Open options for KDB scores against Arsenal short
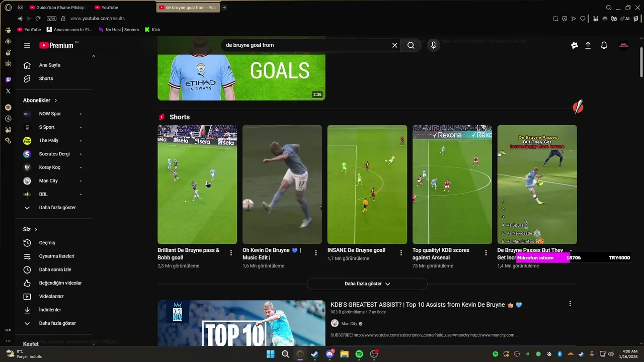644x362 pixels. point(486,253)
